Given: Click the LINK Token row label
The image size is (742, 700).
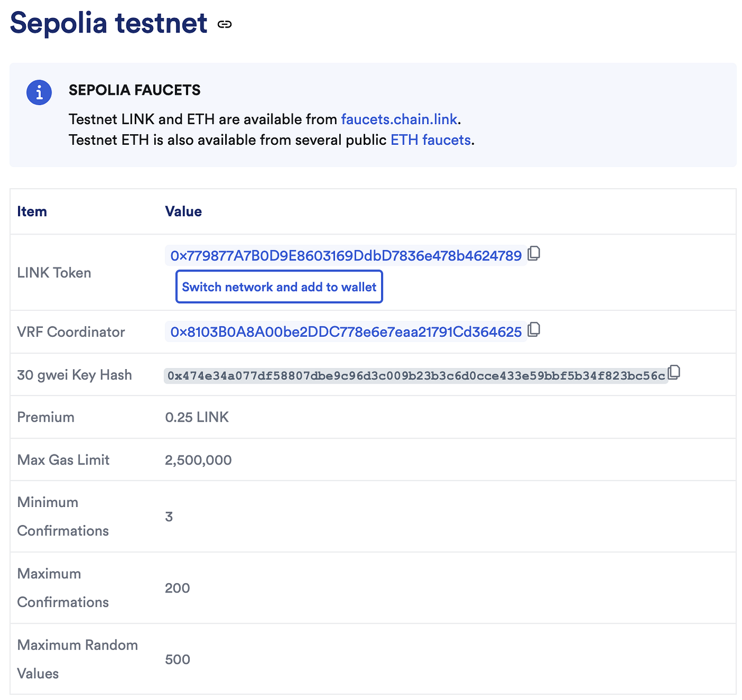Looking at the screenshot, I should (54, 273).
